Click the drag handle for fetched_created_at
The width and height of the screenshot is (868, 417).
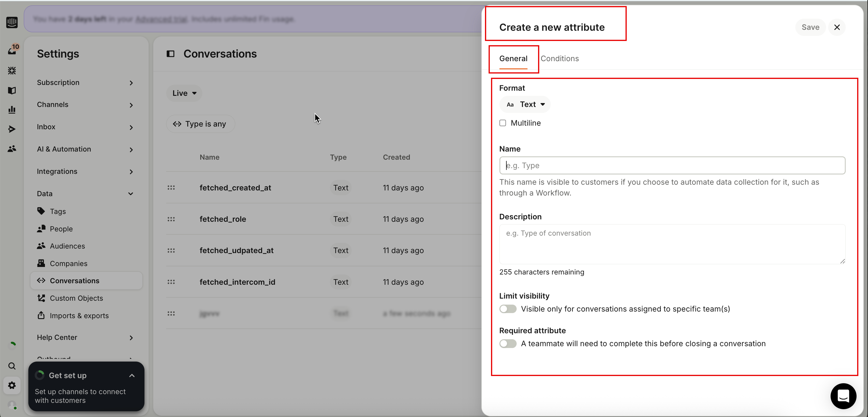[x=171, y=188]
